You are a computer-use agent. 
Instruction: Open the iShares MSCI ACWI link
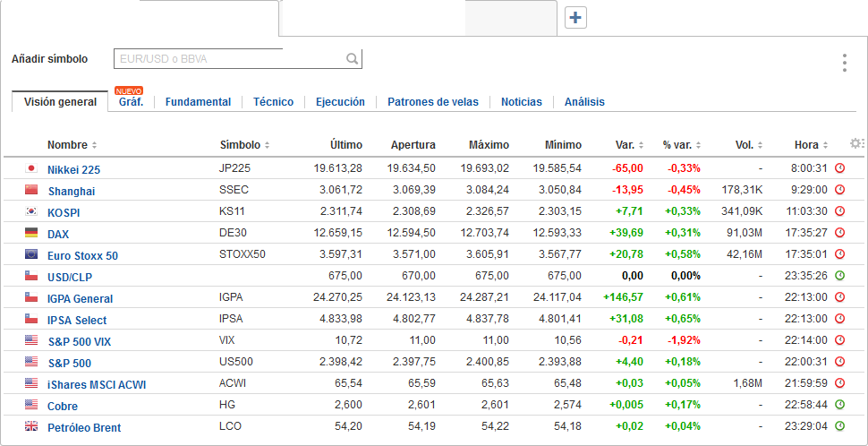click(97, 384)
